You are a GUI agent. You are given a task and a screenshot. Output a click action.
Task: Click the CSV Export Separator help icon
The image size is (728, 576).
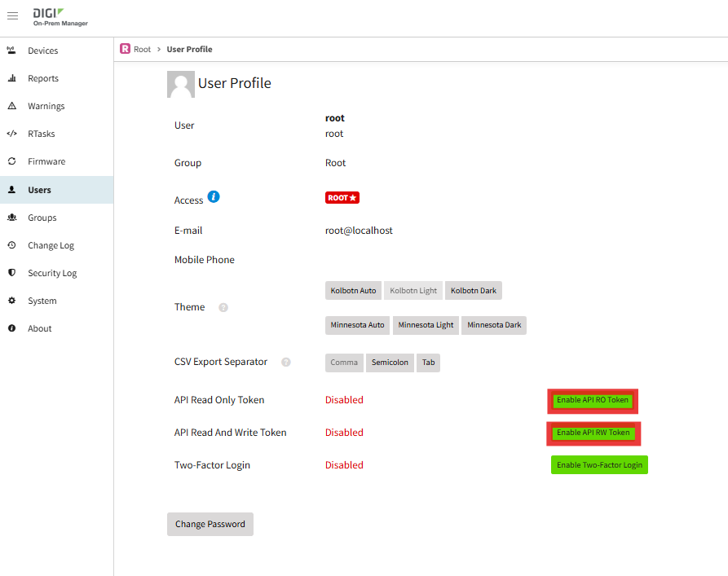tap(286, 362)
